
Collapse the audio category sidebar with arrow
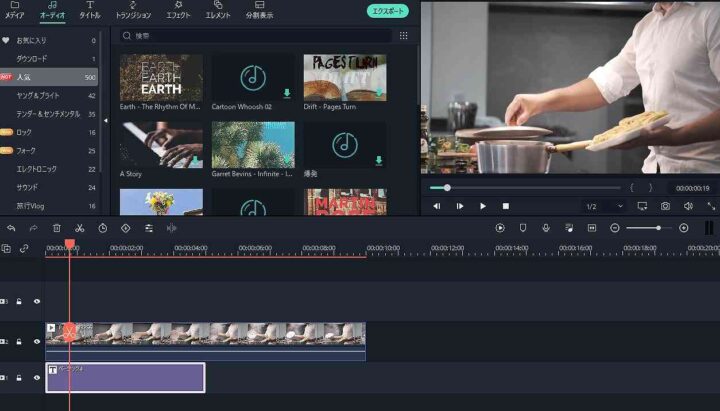pos(105,121)
